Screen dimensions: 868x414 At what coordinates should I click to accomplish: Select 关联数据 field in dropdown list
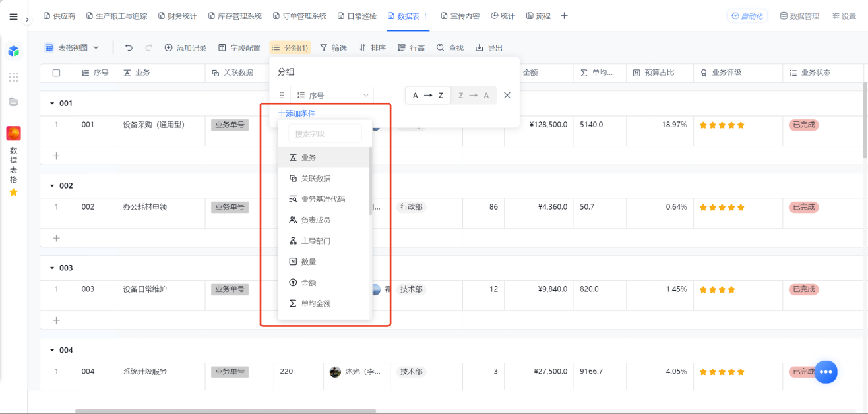(x=323, y=178)
